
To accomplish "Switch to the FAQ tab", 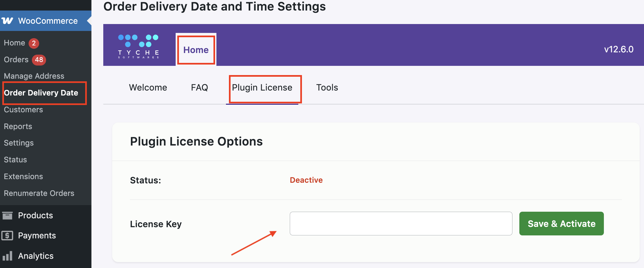I will 200,88.
